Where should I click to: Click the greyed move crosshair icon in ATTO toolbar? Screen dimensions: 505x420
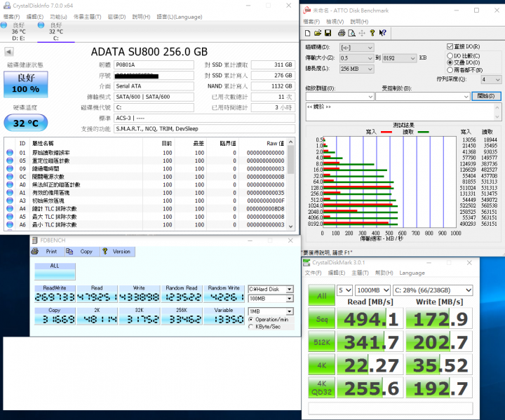click(362, 33)
